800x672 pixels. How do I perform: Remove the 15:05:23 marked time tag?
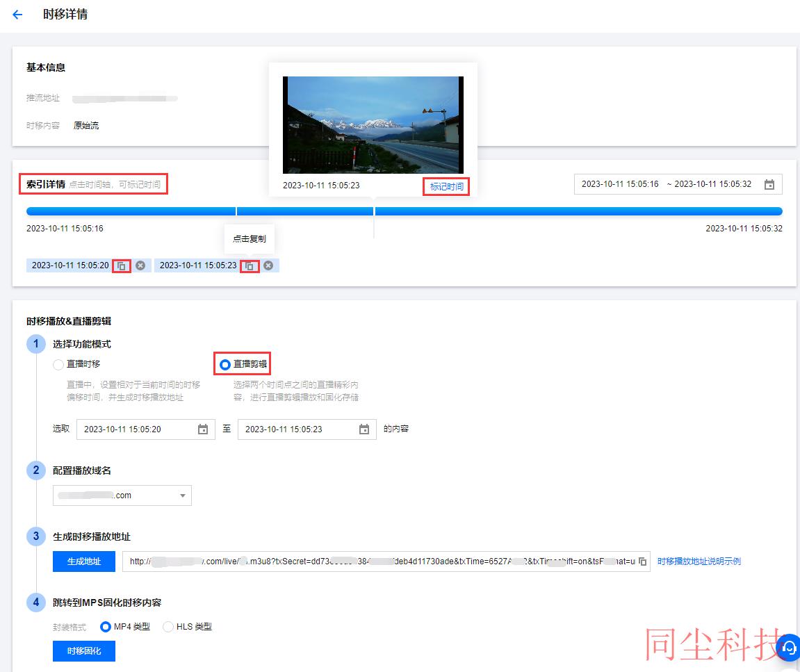coord(268,265)
